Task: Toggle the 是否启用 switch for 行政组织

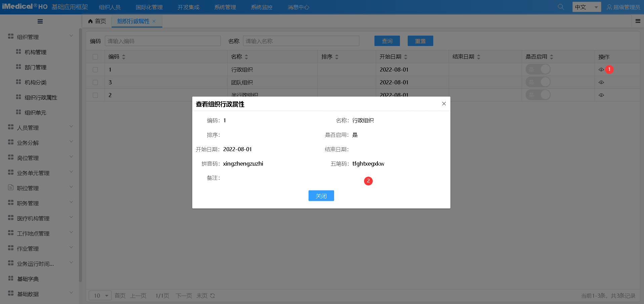Action: (x=538, y=70)
